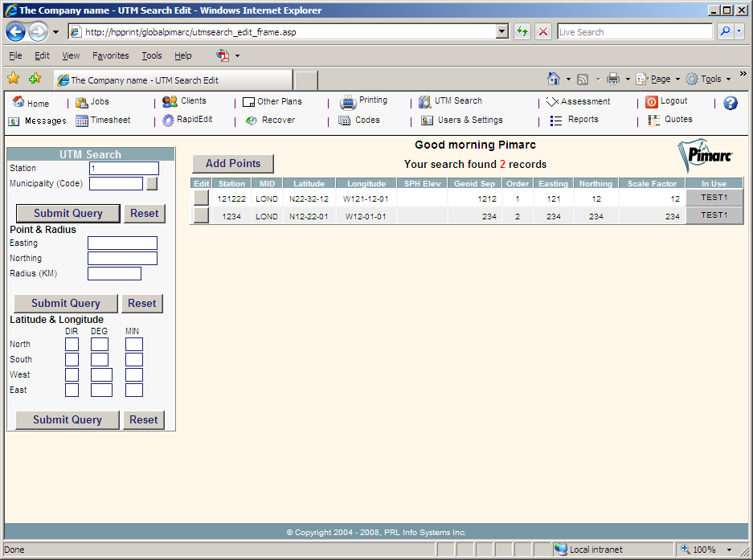Screen dimensions: 753x560
Task: Open the Clients people icon
Action: [x=170, y=101]
